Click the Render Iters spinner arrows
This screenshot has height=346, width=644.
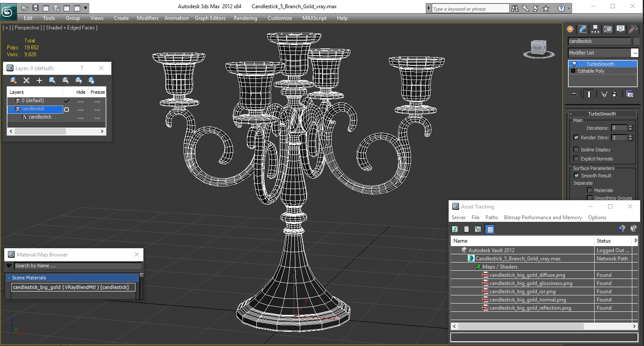click(630, 138)
